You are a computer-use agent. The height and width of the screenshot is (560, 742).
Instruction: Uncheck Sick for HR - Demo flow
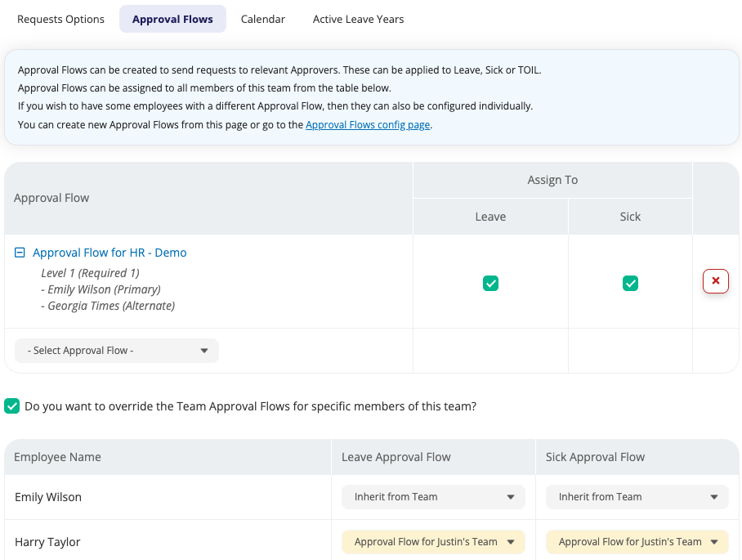[x=630, y=284]
